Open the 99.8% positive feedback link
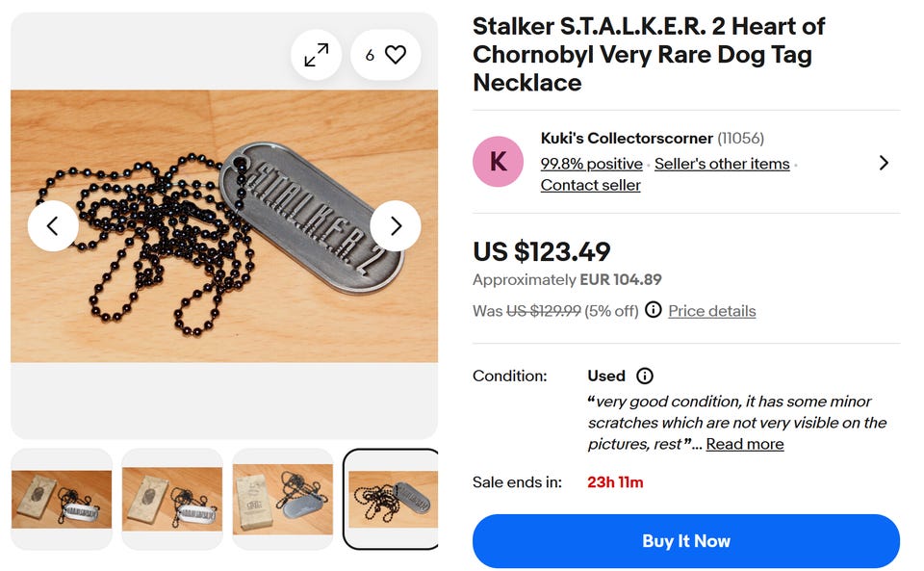Screen dimensions: 924x571 point(591,164)
